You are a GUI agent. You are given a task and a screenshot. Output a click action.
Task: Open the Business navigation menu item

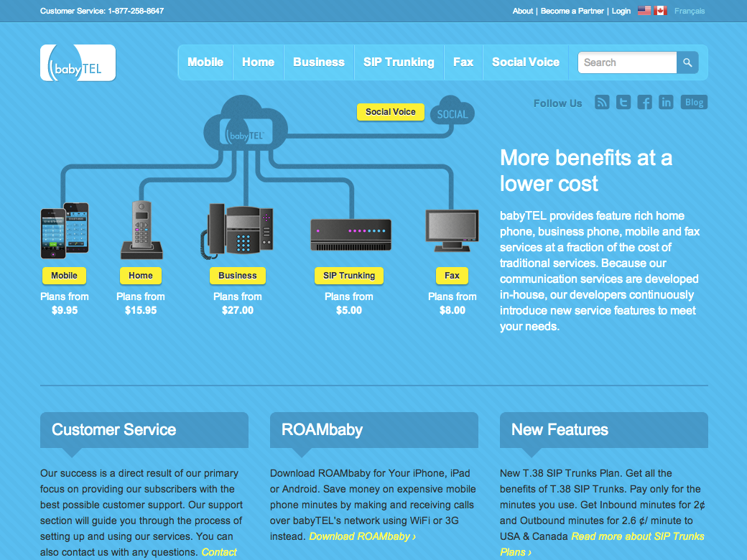coord(319,62)
